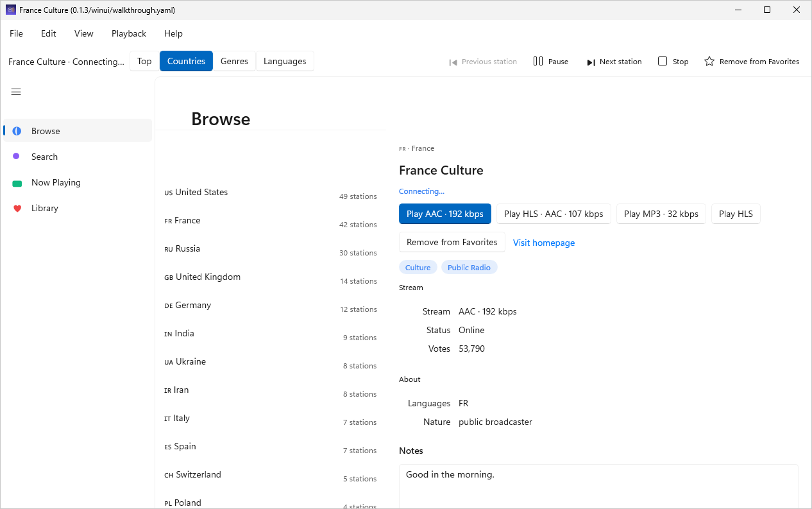
Task: Open the File menu
Action: click(x=16, y=33)
